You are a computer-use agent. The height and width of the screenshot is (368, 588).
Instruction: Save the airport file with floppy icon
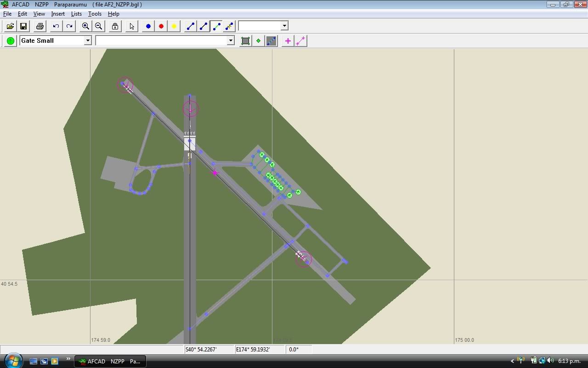(23, 26)
